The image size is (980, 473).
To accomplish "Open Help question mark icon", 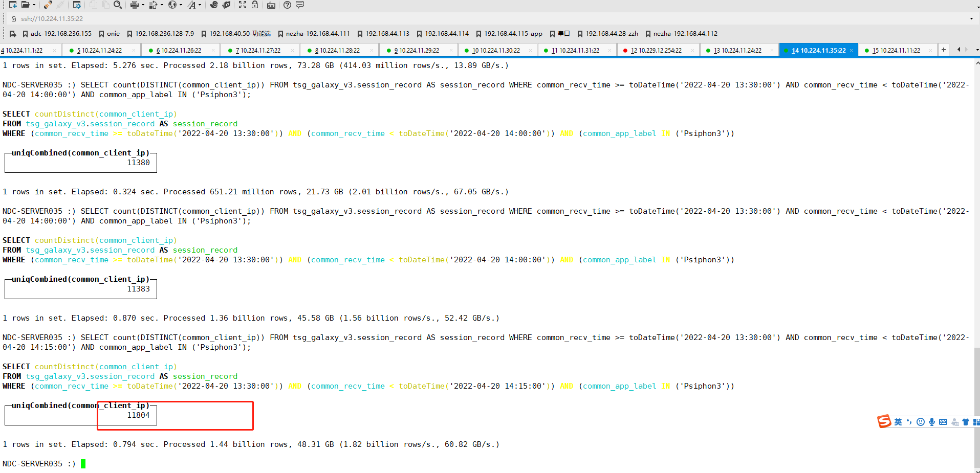I will click(288, 5).
